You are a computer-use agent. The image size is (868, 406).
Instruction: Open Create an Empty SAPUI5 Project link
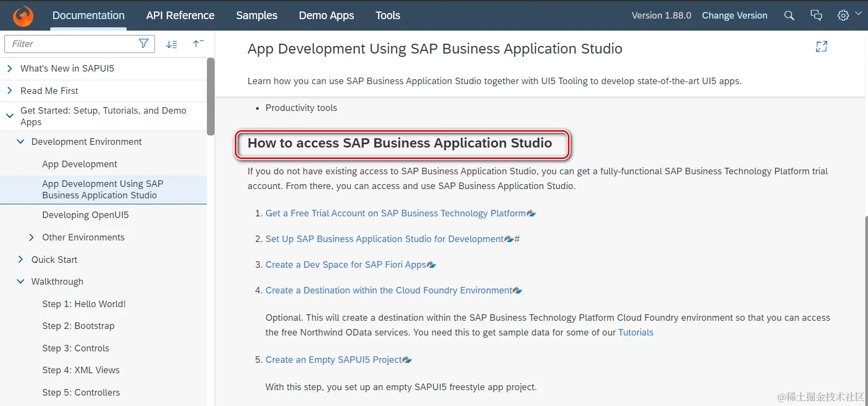pyautogui.click(x=334, y=360)
